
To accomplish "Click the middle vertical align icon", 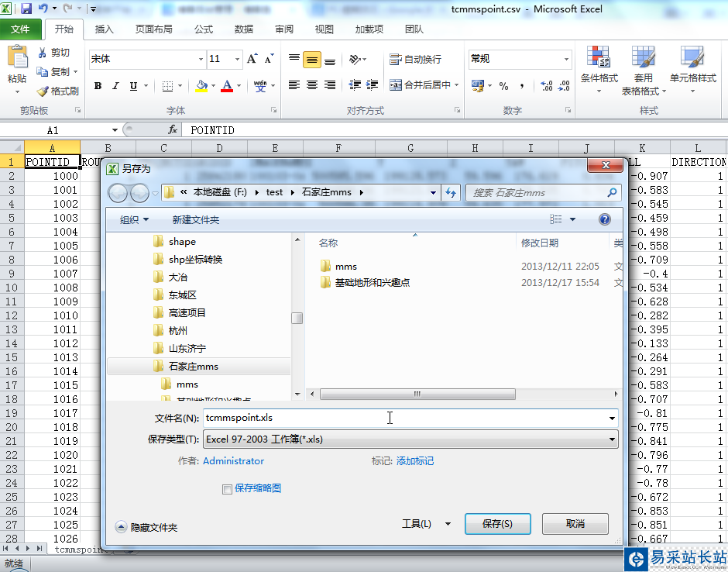I will point(312,60).
